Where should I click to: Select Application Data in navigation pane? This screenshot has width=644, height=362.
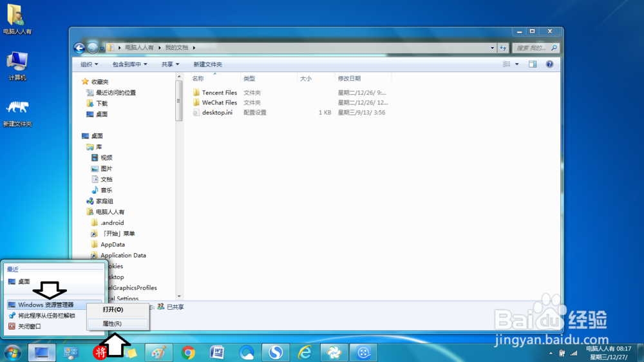[123, 255]
